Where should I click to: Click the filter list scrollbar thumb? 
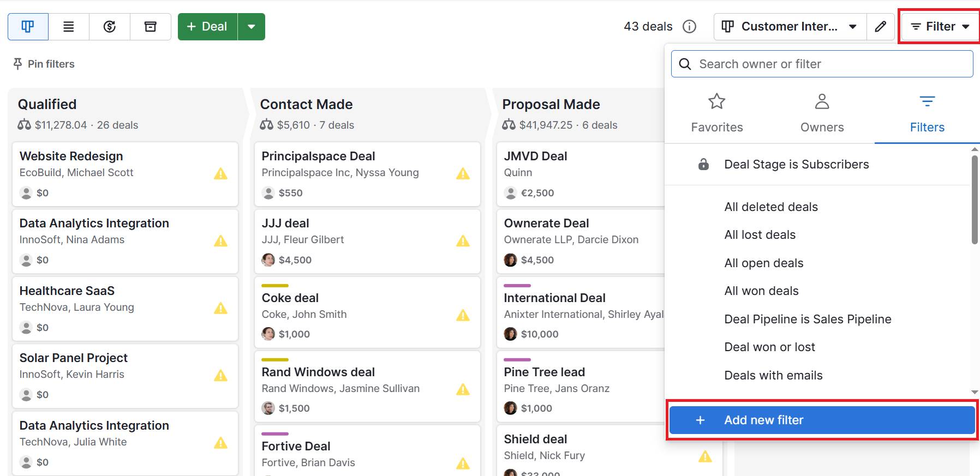pyautogui.click(x=975, y=200)
